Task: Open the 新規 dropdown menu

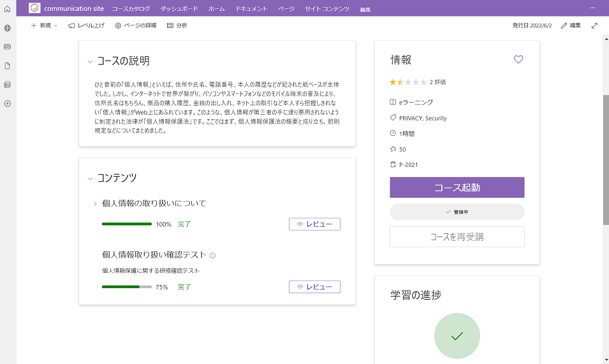Action: [x=44, y=25]
